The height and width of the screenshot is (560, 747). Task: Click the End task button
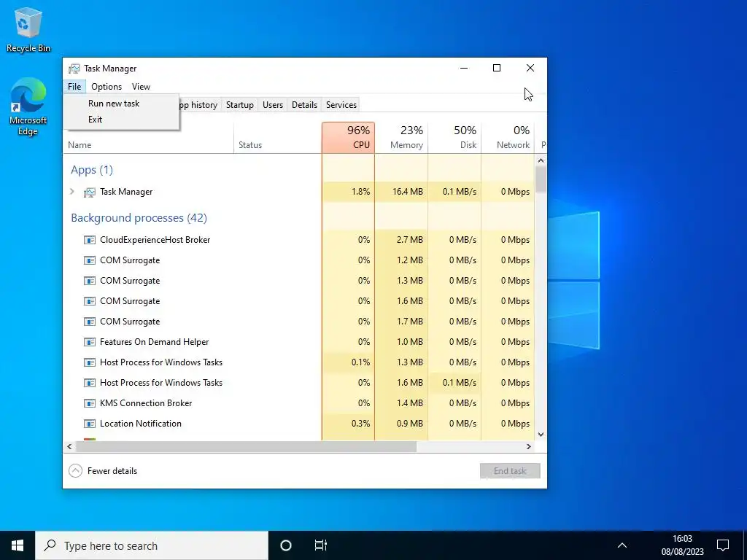[510, 471]
